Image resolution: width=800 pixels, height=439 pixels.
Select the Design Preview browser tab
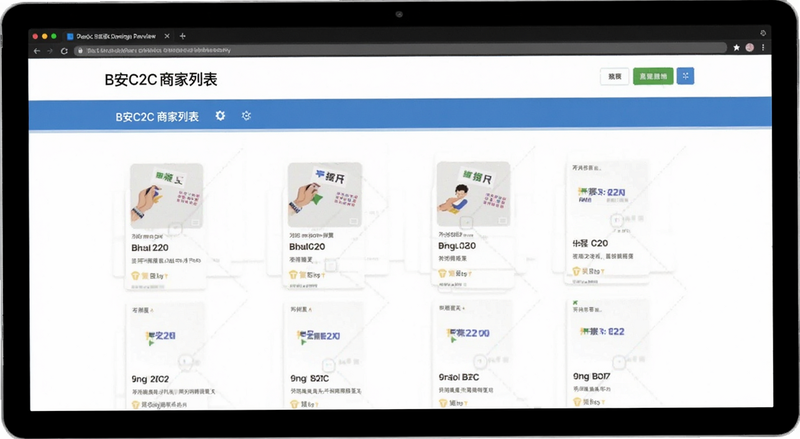tap(118, 36)
